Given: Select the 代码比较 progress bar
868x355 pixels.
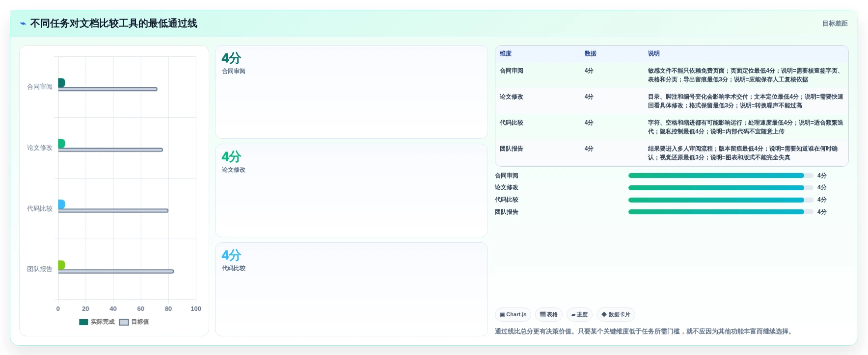Looking at the screenshot, I should (x=721, y=200).
